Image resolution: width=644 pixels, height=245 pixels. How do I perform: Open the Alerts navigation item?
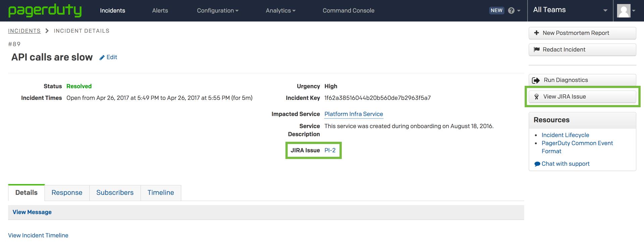pos(160,10)
